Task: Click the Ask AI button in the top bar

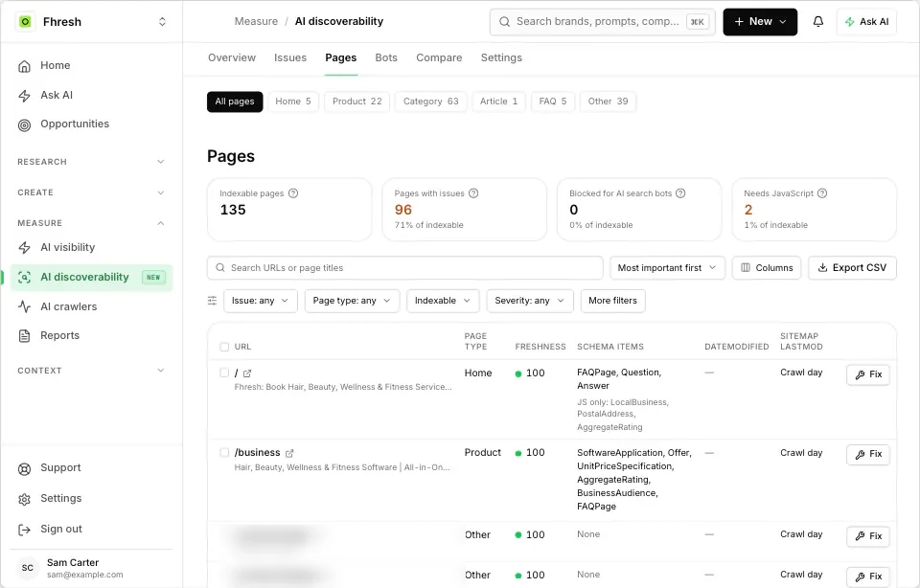Action: (866, 22)
